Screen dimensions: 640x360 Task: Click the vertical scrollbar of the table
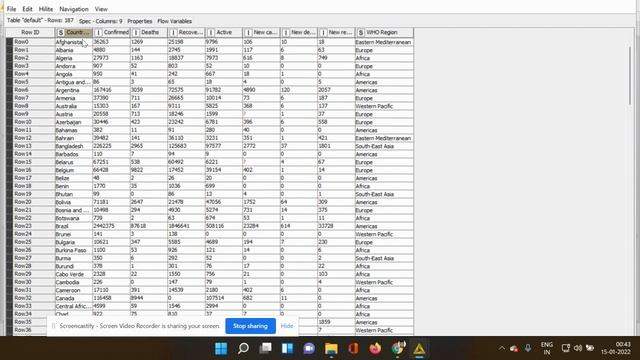coord(630,76)
